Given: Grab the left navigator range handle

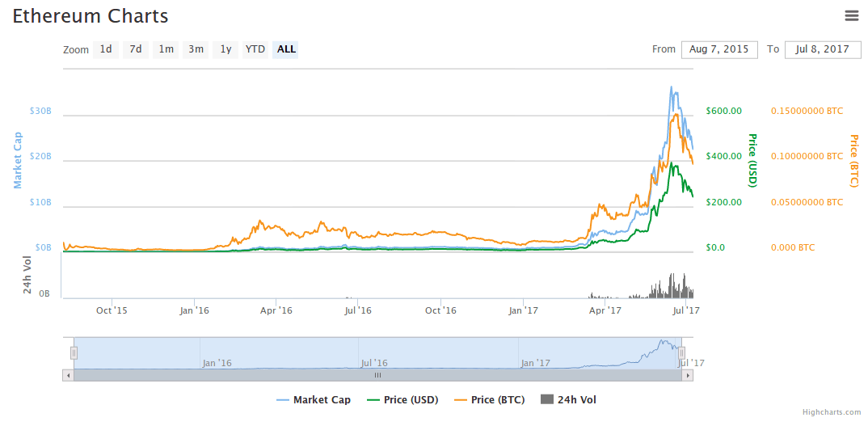Looking at the screenshot, I should pos(74,353).
